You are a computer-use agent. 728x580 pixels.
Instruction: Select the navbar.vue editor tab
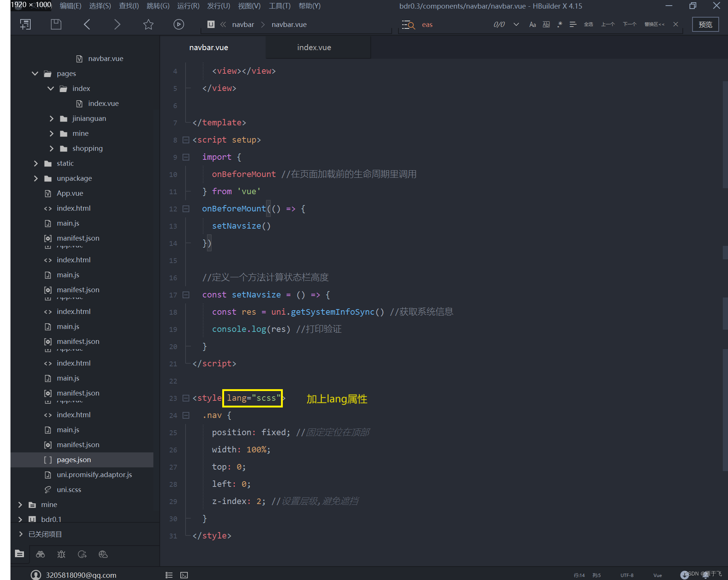tap(208, 48)
